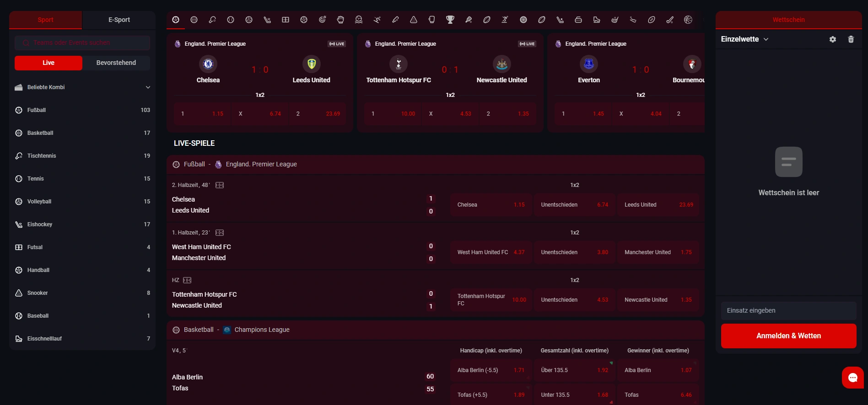This screenshot has height=405, width=868.
Task: Open the live chat support bubble
Action: [x=853, y=378]
